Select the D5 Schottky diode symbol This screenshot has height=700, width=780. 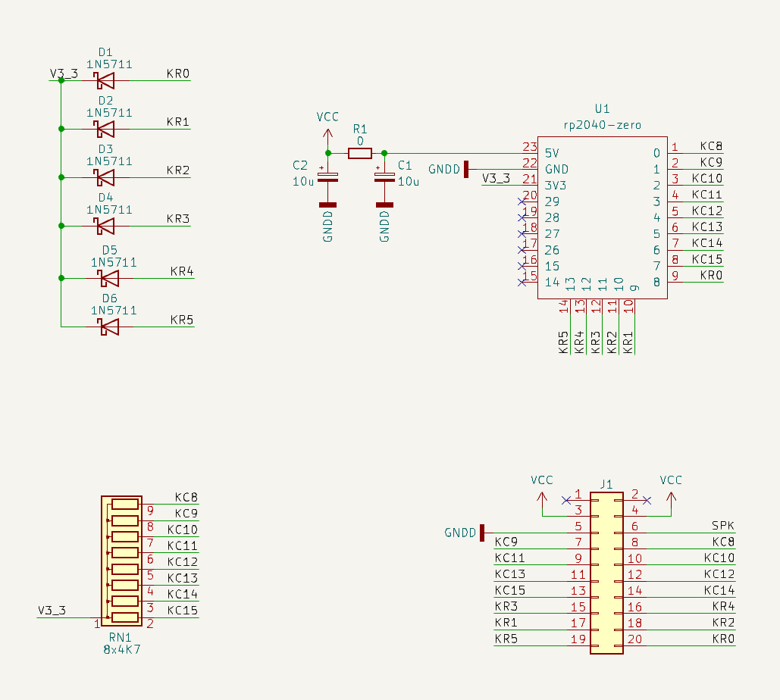point(109,278)
